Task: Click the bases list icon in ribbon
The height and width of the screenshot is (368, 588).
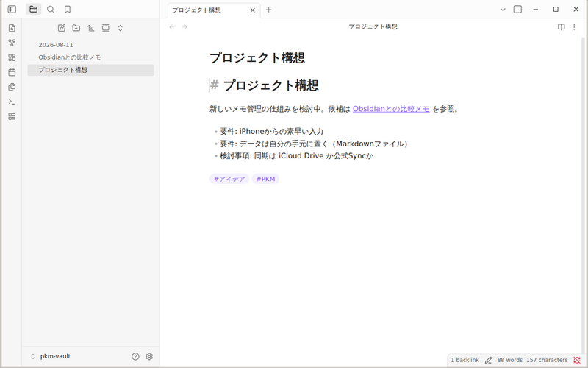Action: pyautogui.click(x=12, y=116)
